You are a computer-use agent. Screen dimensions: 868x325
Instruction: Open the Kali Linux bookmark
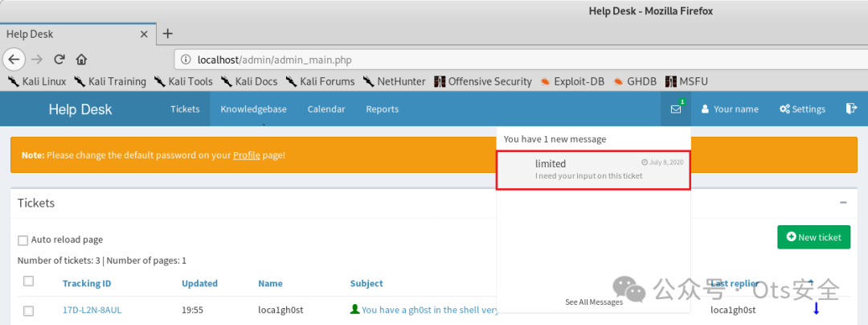tap(36, 82)
